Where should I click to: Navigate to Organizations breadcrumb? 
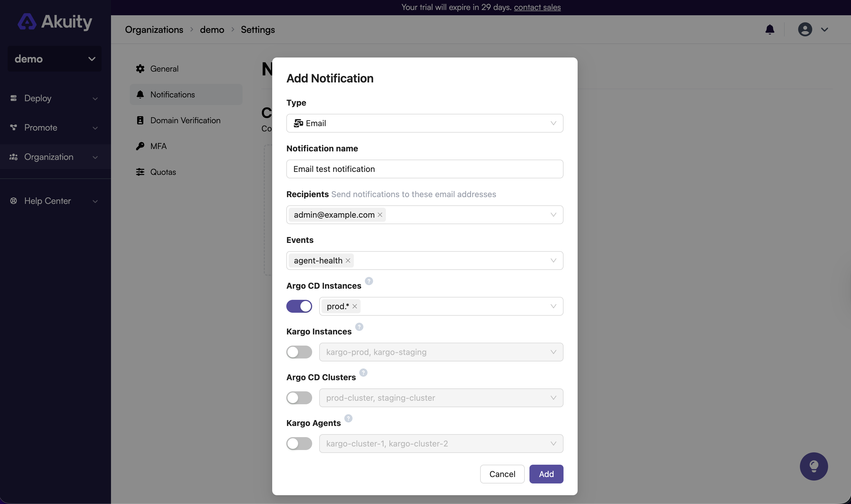[154, 30]
